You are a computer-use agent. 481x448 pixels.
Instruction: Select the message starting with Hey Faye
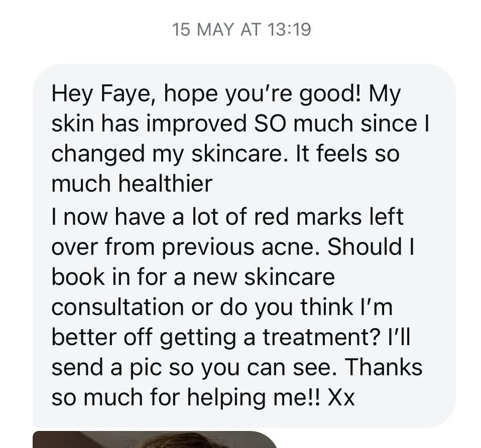(x=244, y=245)
